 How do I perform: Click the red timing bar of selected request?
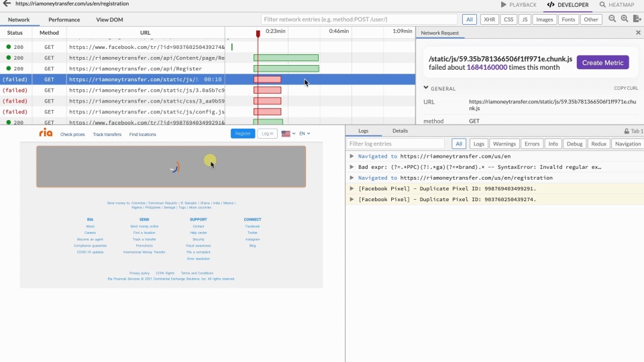click(x=268, y=80)
